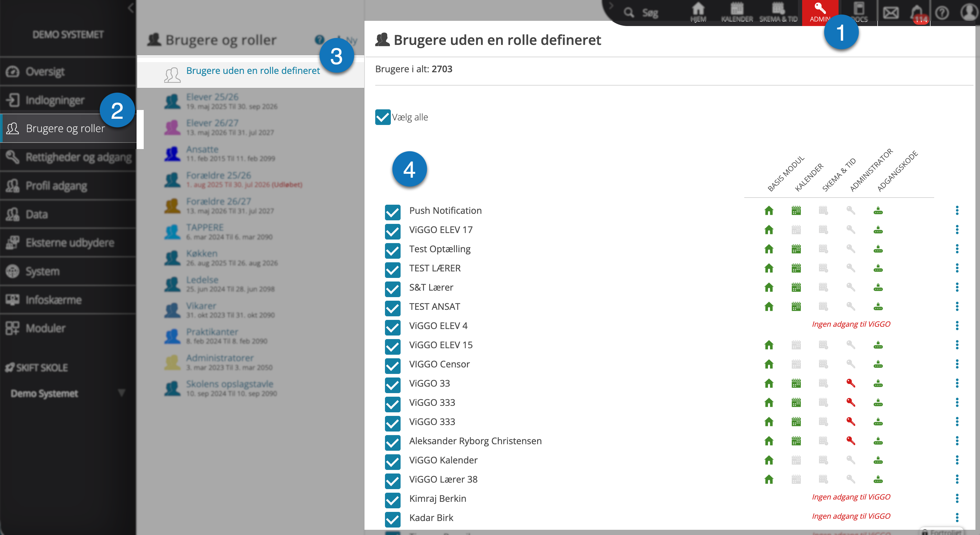Image resolution: width=980 pixels, height=535 pixels.
Task: Click Basis Modul house icon for Push Notification
Action: [769, 211]
